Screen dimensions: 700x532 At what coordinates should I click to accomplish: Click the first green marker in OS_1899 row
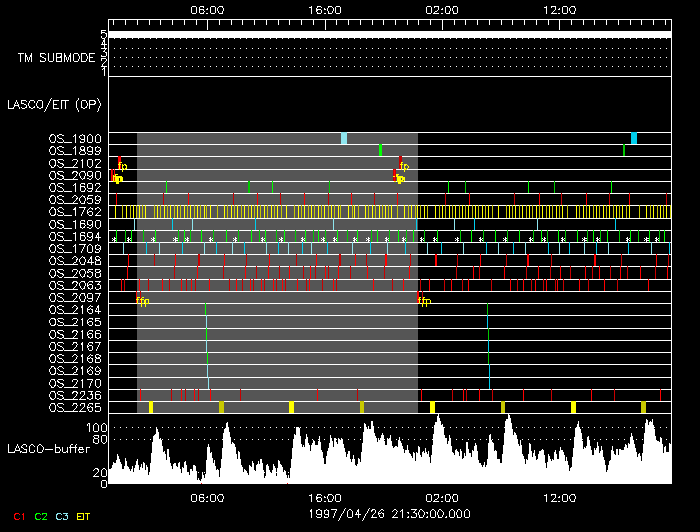click(380, 151)
